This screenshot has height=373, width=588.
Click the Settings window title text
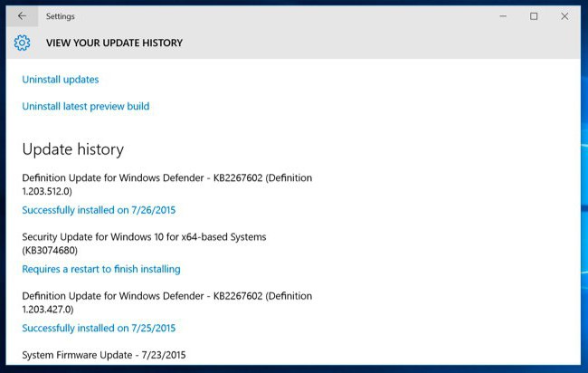coord(61,16)
